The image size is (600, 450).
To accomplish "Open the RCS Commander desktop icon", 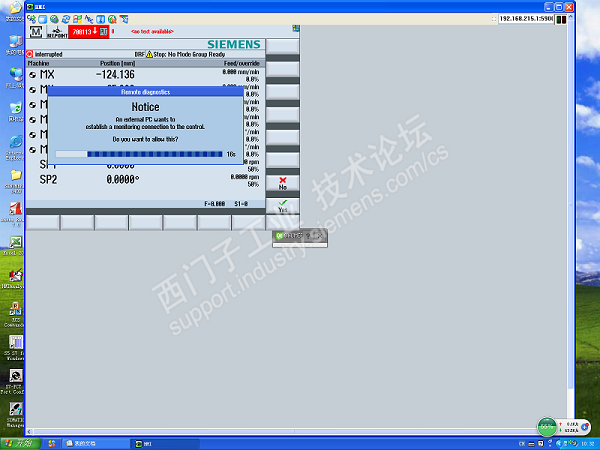I will pyautogui.click(x=15, y=314).
